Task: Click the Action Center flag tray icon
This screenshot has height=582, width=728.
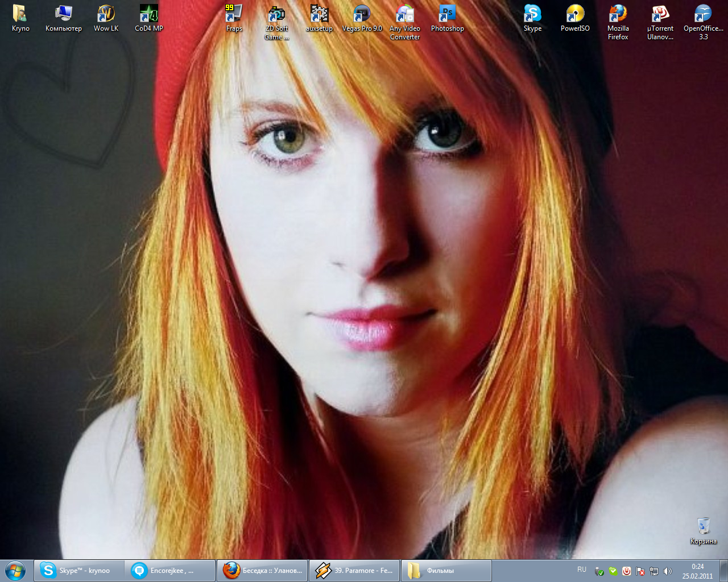Action: point(640,571)
